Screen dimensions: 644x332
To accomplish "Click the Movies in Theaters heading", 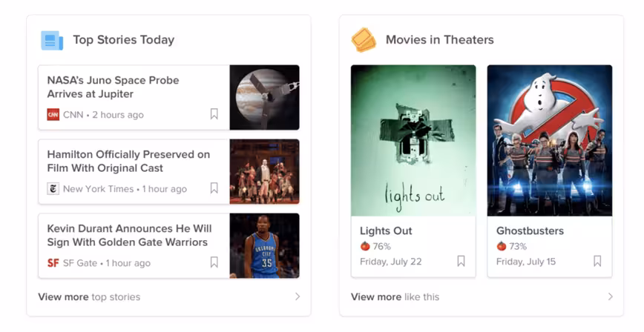I will click(439, 40).
